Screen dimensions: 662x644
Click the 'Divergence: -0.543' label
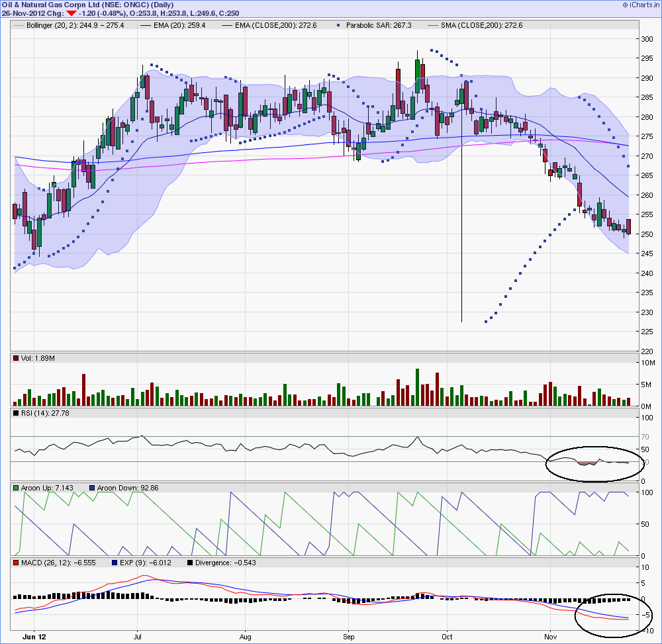(226, 563)
